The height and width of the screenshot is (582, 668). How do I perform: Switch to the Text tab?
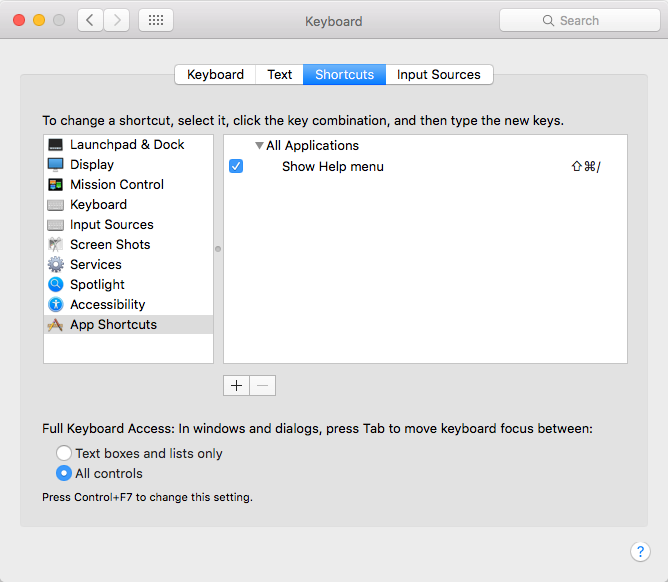[279, 75]
